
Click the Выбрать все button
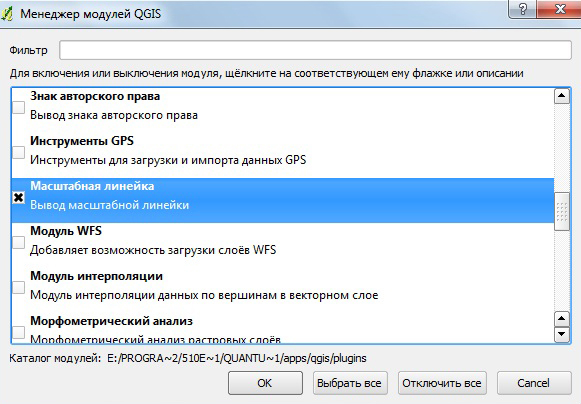[349, 383]
